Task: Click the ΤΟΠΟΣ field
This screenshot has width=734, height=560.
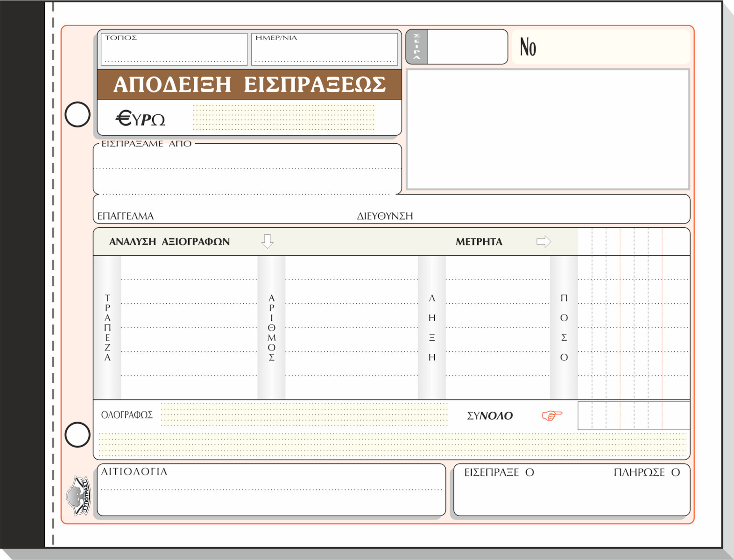Action: pyautogui.click(x=174, y=49)
